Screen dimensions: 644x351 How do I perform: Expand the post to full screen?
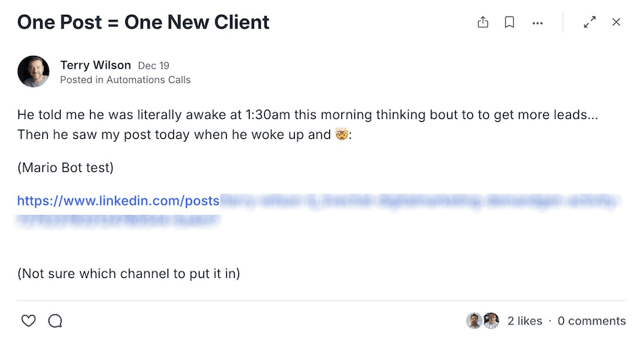tap(590, 22)
